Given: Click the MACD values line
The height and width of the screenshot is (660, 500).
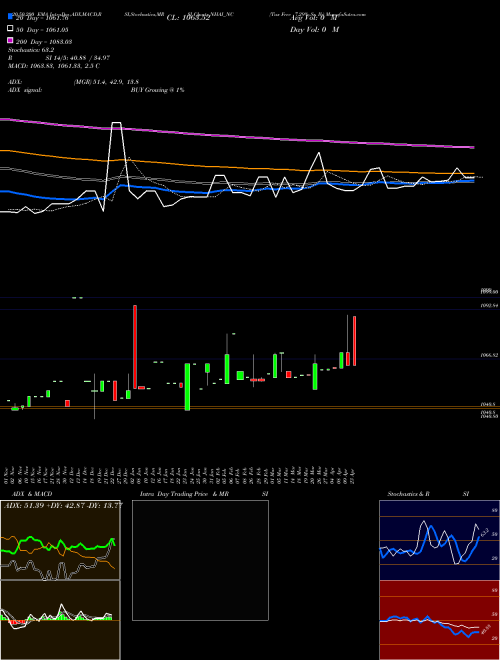Looking at the screenshot, I should (x=54, y=66).
